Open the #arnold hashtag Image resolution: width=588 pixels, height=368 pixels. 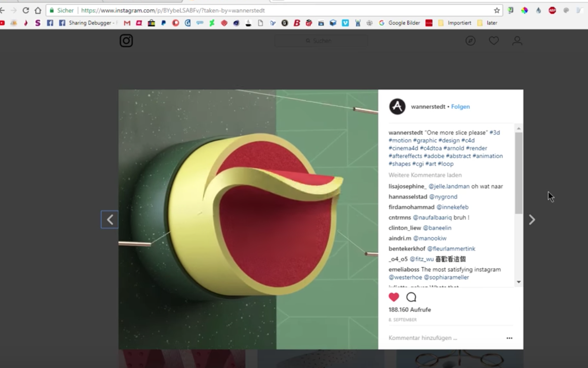click(454, 148)
